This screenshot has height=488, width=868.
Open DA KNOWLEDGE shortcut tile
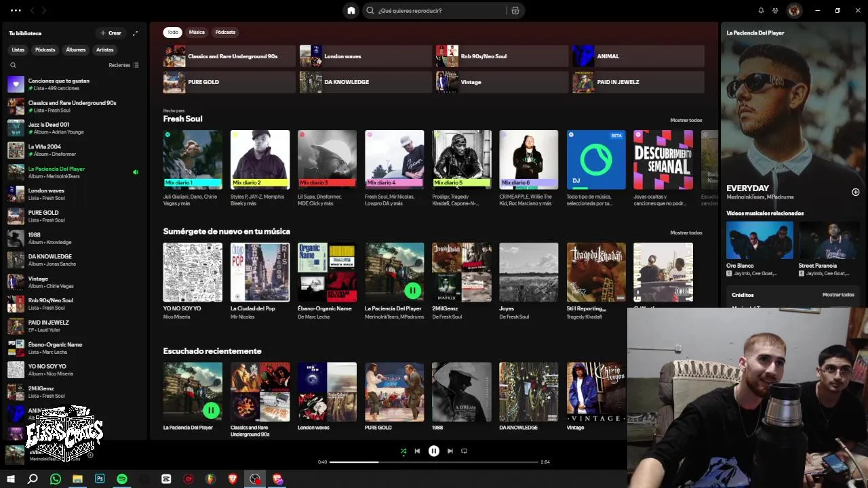366,82
